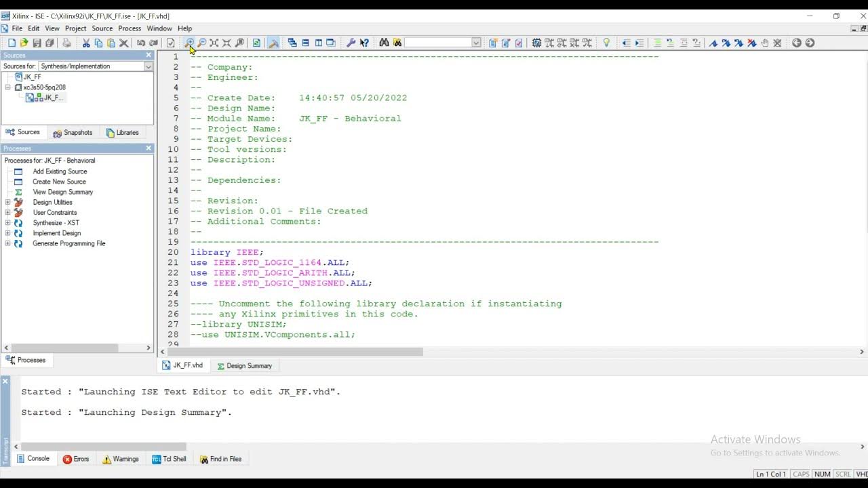Click the New file icon
868x488 pixels.
tap(12, 43)
